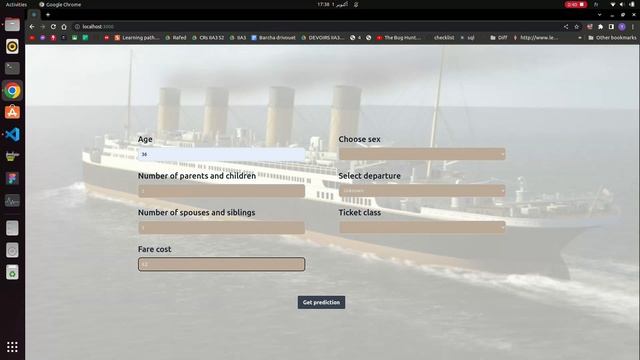This screenshot has height=360, width=640.
Task: Focus the Fare cost input field
Action: click(x=221, y=264)
